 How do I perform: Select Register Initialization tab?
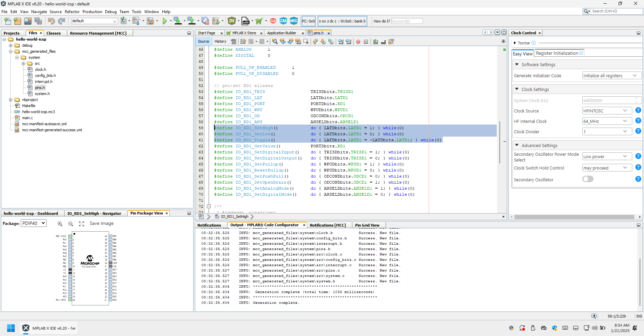point(559,53)
